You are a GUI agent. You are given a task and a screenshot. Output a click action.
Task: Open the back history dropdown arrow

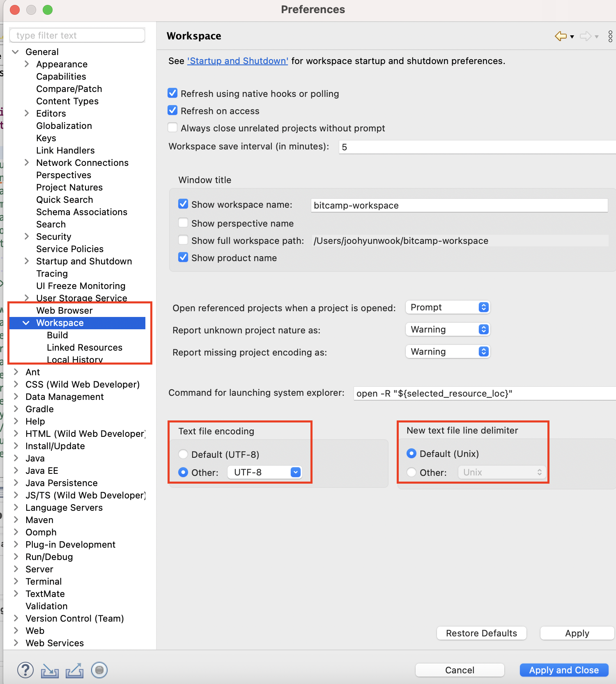[x=572, y=37]
